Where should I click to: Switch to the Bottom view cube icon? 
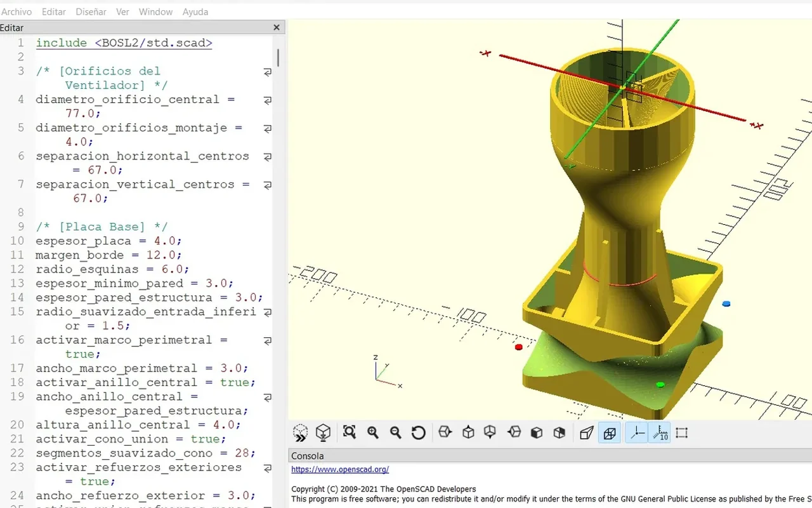490,432
